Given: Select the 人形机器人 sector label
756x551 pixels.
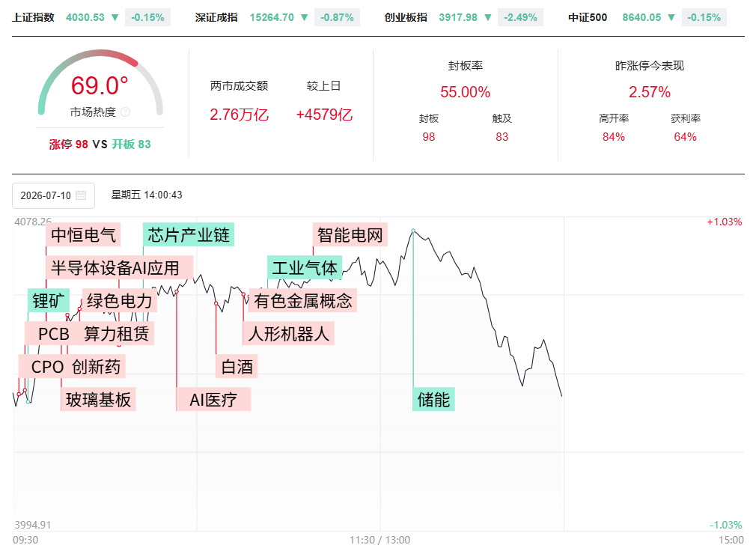Looking at the screenshot, I should 288,334.
